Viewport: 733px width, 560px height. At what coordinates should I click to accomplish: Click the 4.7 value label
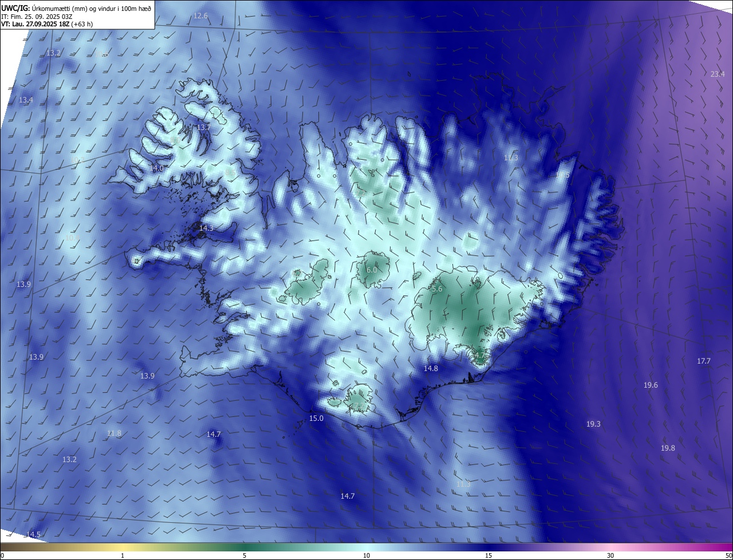[479, 356]
